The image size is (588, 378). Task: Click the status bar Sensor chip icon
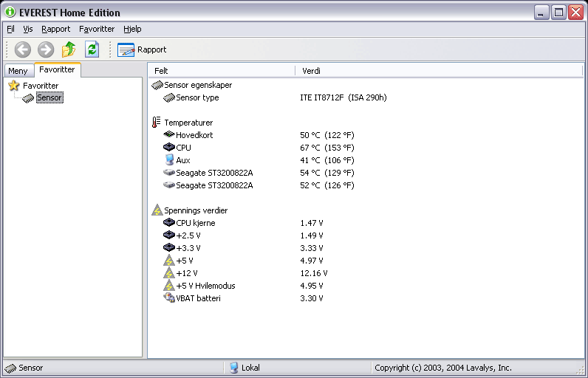10,368
